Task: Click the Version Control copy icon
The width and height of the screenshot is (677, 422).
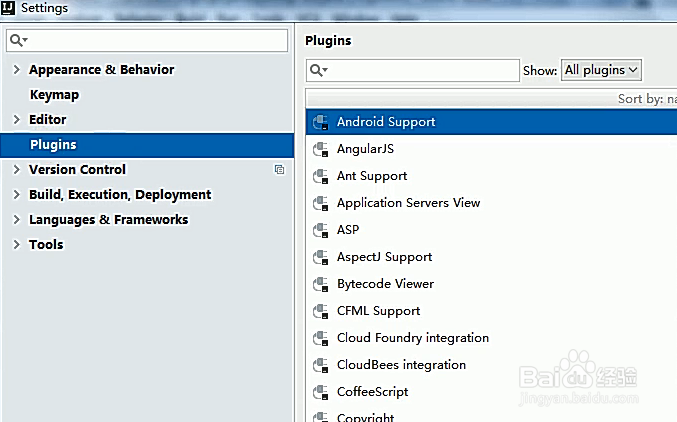Action: click(279, 170)
